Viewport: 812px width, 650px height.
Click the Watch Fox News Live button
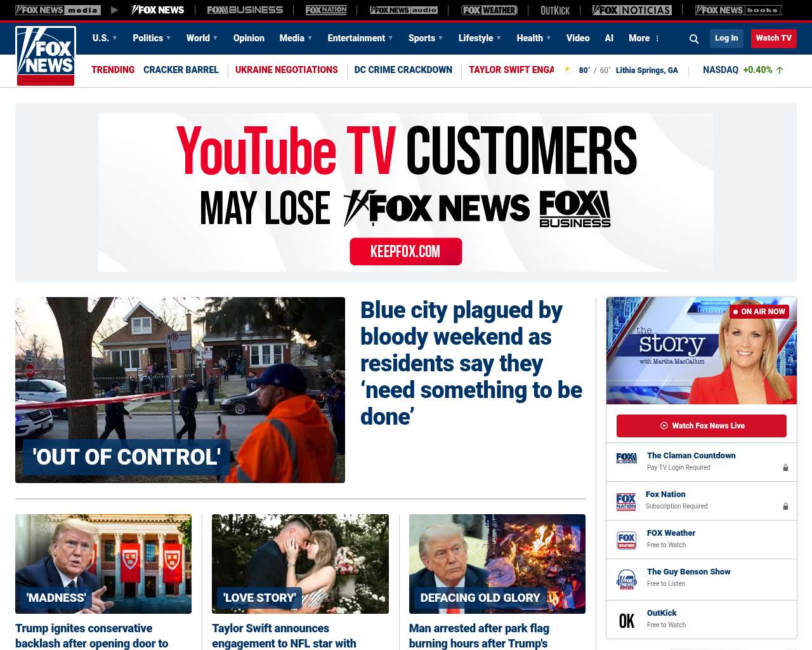tap(702, 426)
